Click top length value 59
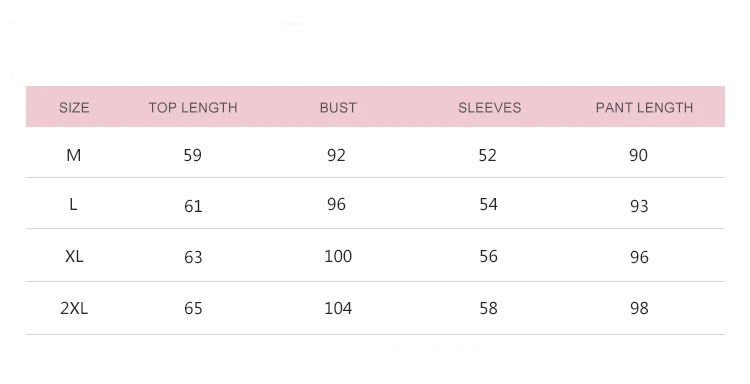 coord(193,155)
